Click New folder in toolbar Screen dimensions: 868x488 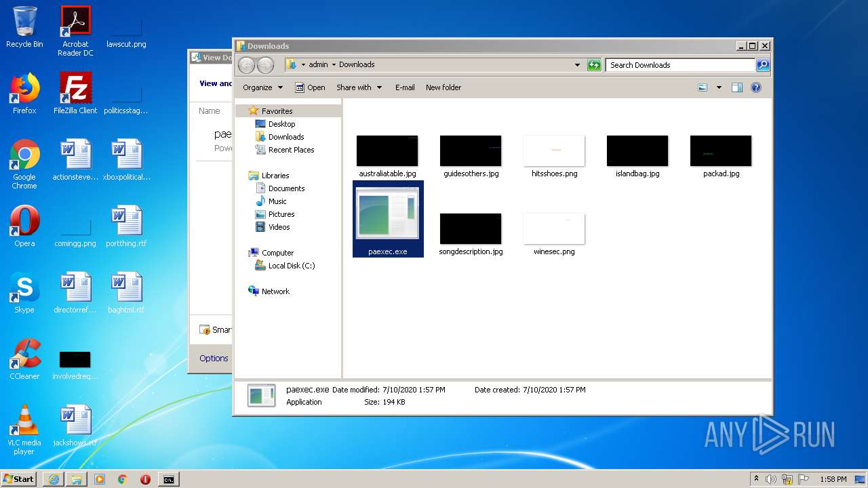(x=443, y=87)
